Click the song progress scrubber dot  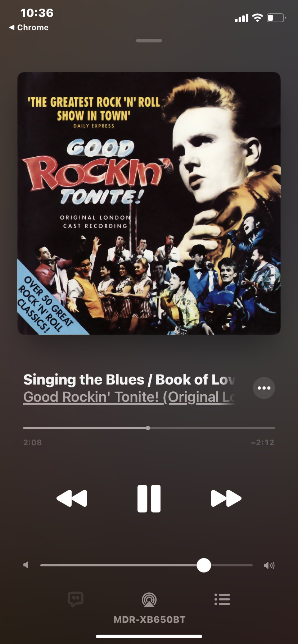coord(148,428)
